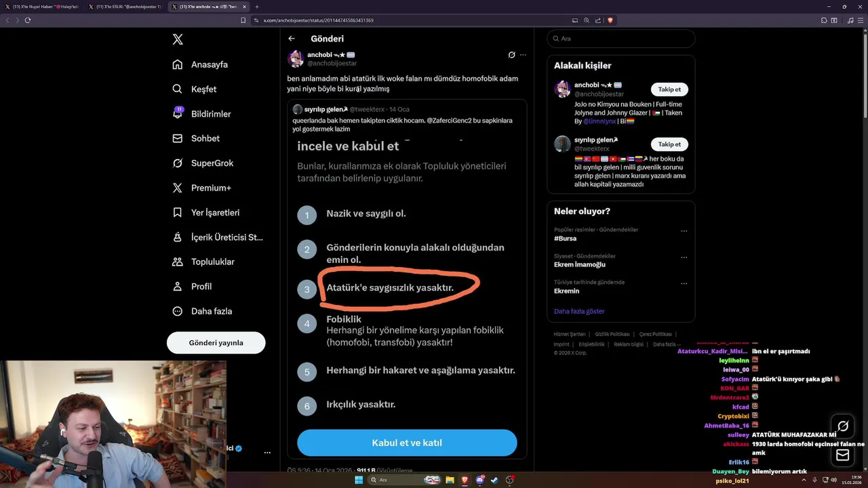Screen dimensions: 868x488
Task: Click the Daha fazla circle icon
Action: (178, 311)
